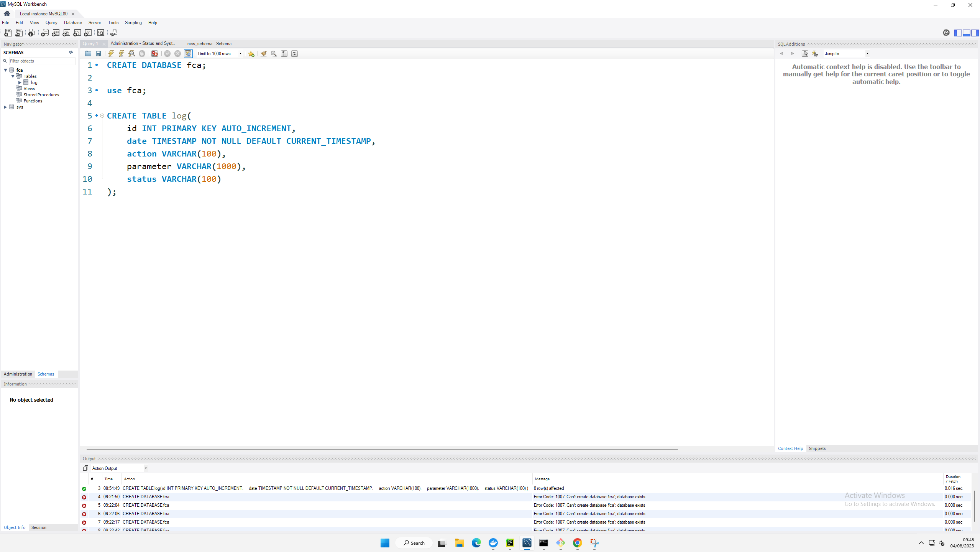Create a new schema in the connected server
The height and width of the screenshot is (552, 980).
[x=45, y=33]
